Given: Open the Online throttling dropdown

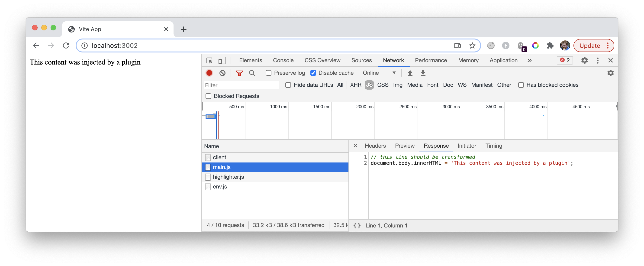Looking at the screenshot, I should click(x=379, y=73).
